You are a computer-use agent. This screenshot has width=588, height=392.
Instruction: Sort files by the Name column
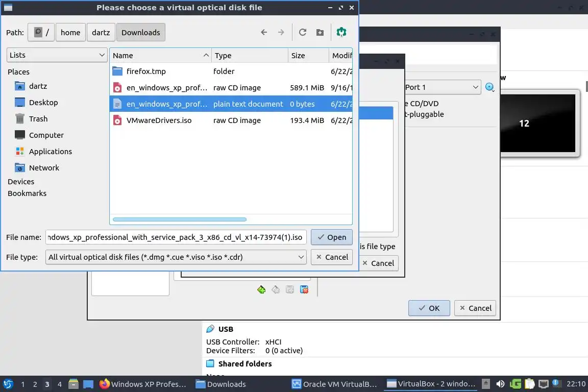pos(160,56)
